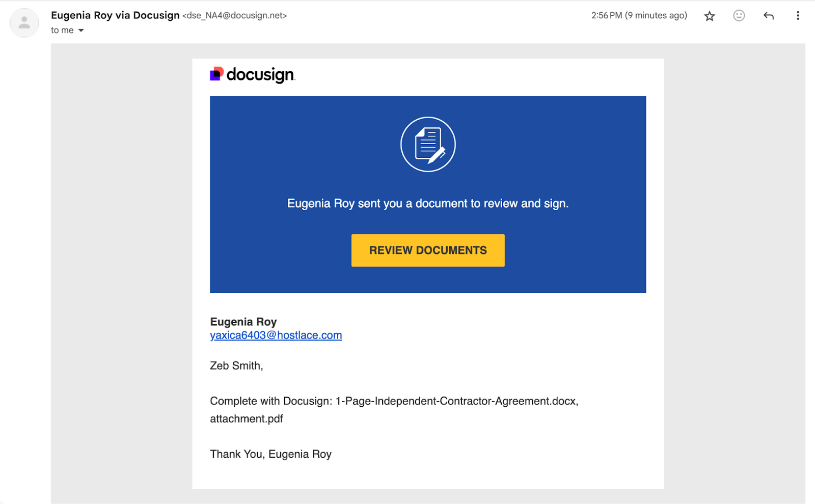Click the Docusign logo
This screenshot has height=504, width=815.
253,75
